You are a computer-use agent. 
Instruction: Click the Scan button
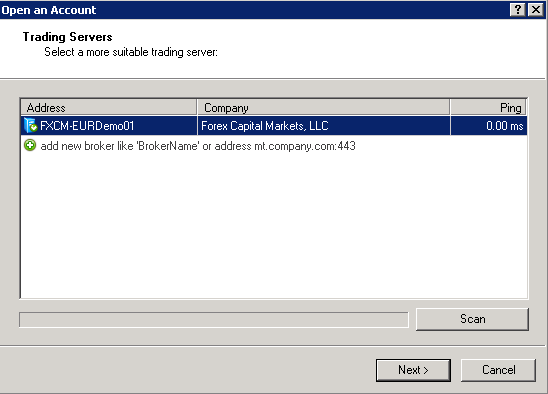(472, 319)
